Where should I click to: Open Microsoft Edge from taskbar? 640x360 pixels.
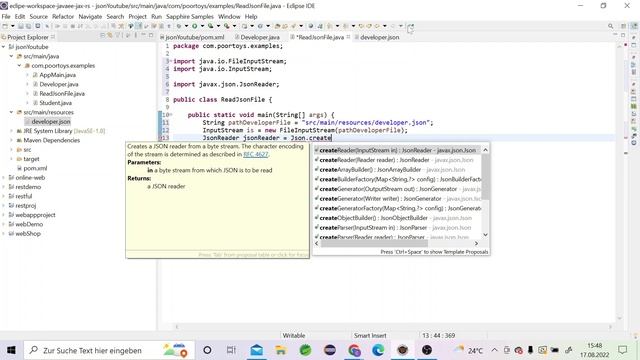378,350
